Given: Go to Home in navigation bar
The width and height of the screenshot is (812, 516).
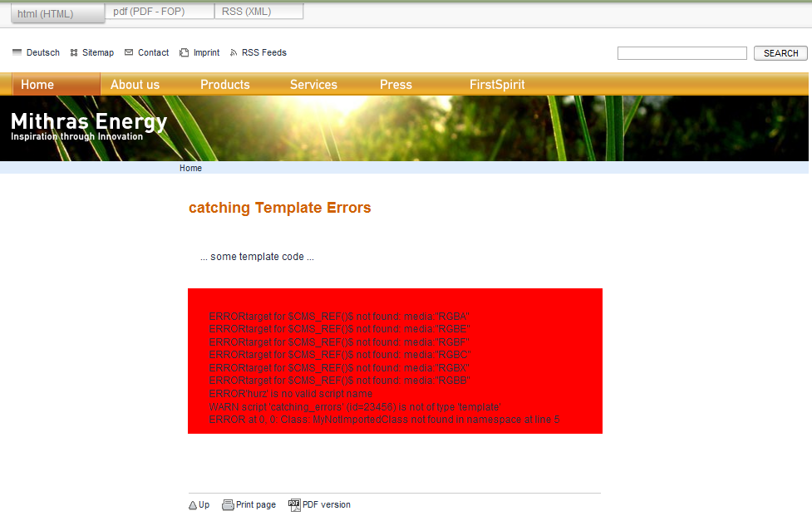Looking at the screenshot, I should [57, 85].
